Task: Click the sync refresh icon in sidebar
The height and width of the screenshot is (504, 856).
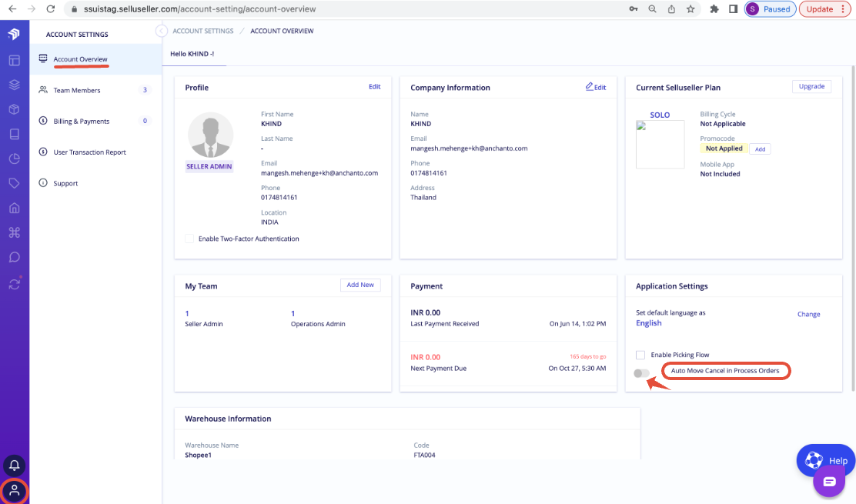Action: [x=14, y=284]
